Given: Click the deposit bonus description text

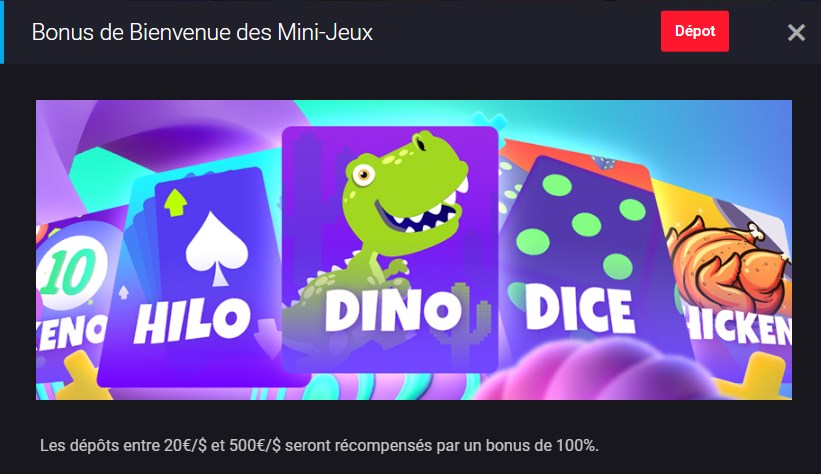Looking at the screenshot, I should 319,446.
